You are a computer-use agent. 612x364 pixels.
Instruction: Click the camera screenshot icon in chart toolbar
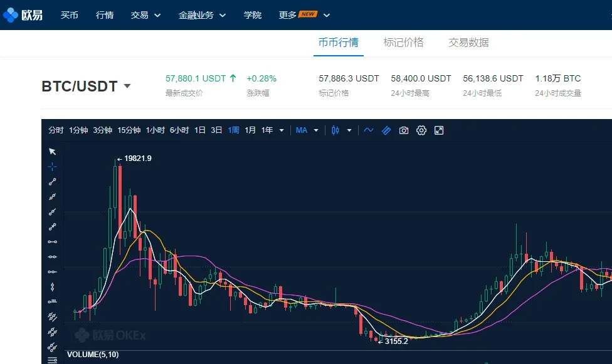(x=404, y=130)
